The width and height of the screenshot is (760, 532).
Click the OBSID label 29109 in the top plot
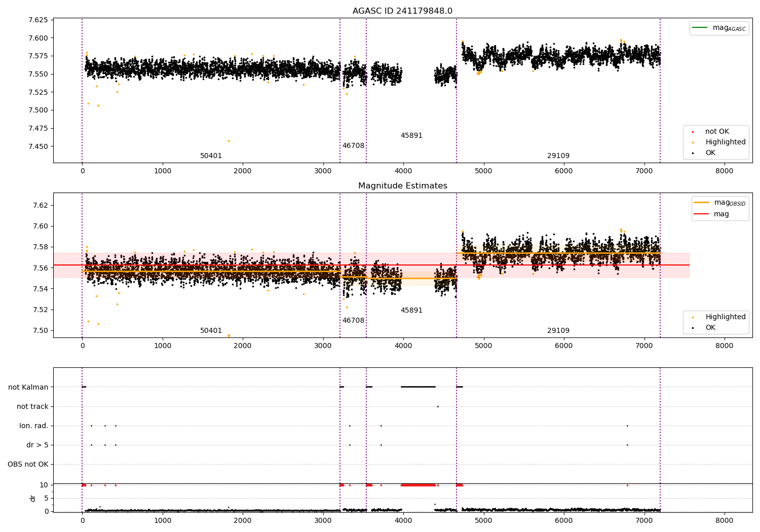pyautogui.click(x=558, y=156)
